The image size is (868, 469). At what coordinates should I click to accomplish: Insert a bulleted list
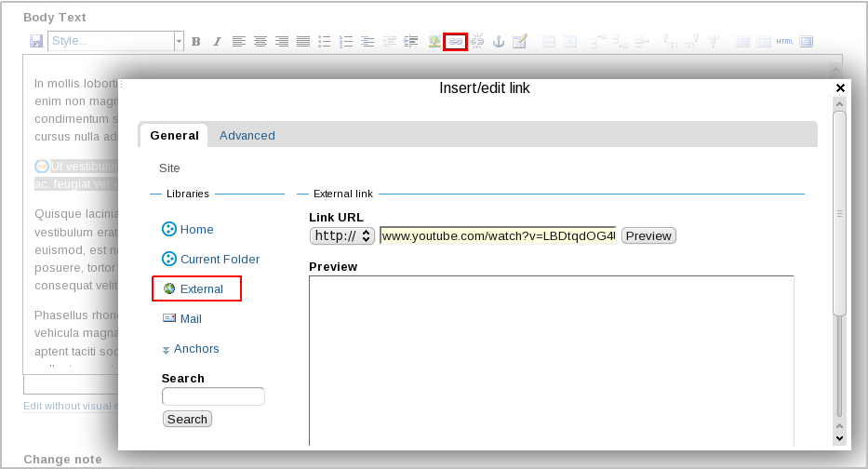[325, 42]
